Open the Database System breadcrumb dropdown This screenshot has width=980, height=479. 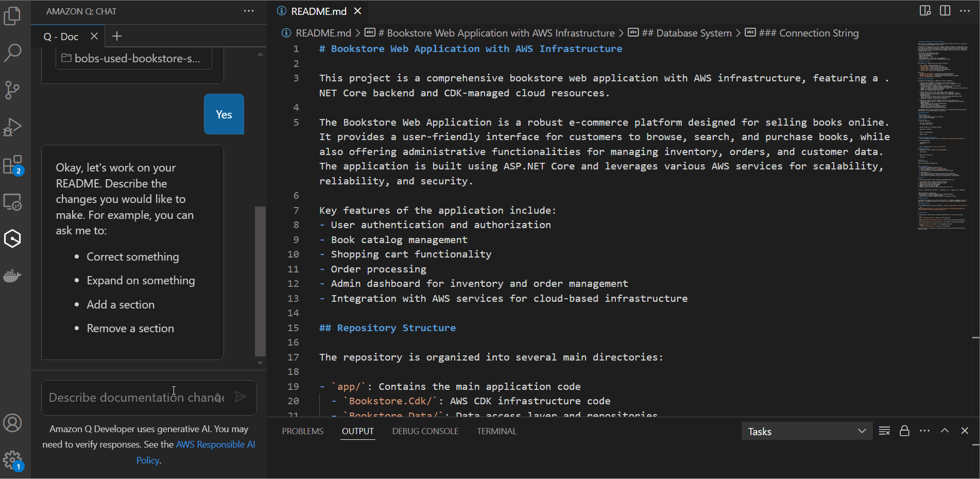click(688, 32)
